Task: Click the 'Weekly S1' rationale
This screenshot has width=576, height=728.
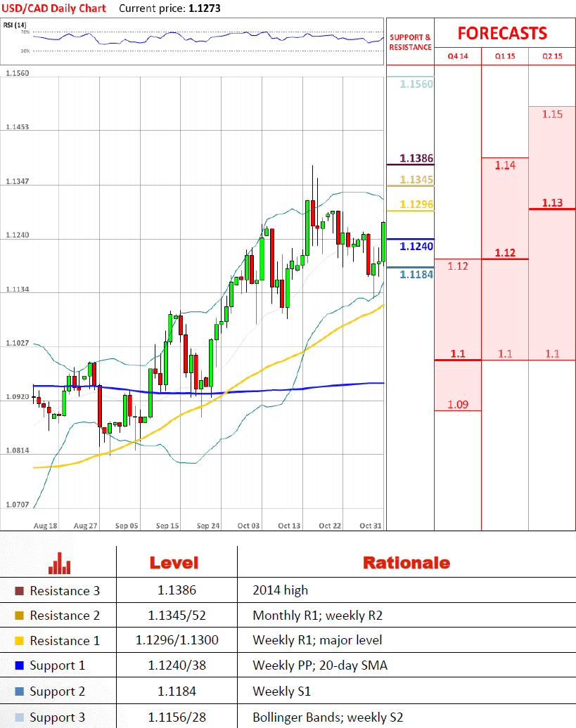Action: click(282, 691)
